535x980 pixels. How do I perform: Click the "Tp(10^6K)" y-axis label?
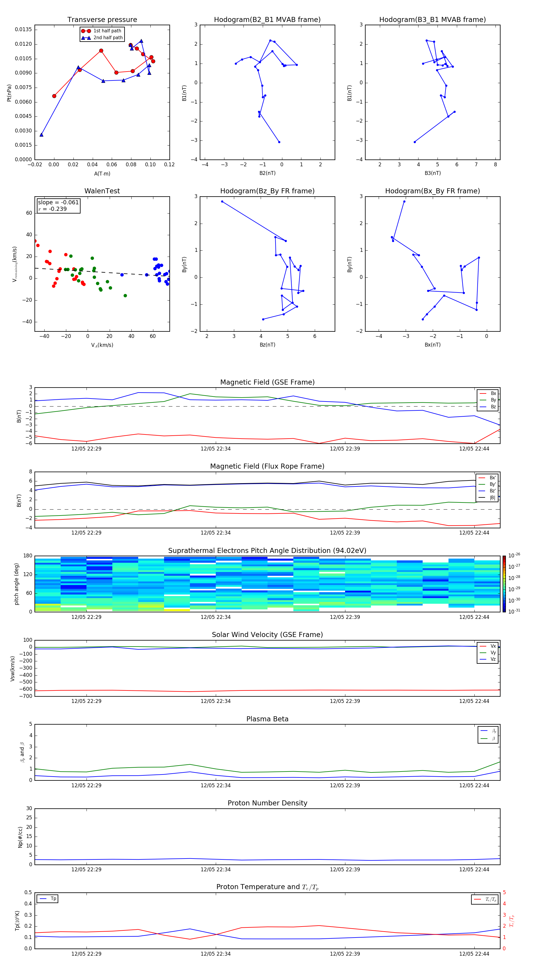pyautogui.click(x=18, y=921)
